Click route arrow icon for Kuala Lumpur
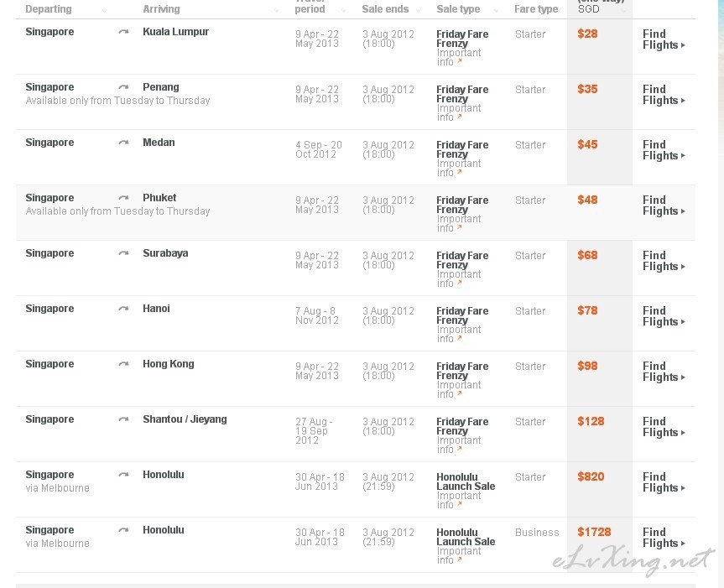This screenshot has height=588, width=724. pos(123,32)
